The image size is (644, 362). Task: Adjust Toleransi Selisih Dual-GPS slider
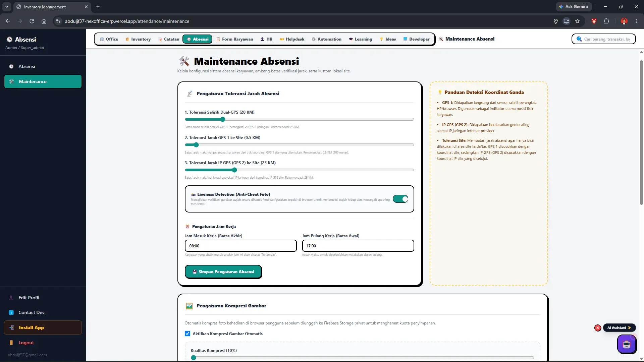pyautogui.click(x=299, y=119)
